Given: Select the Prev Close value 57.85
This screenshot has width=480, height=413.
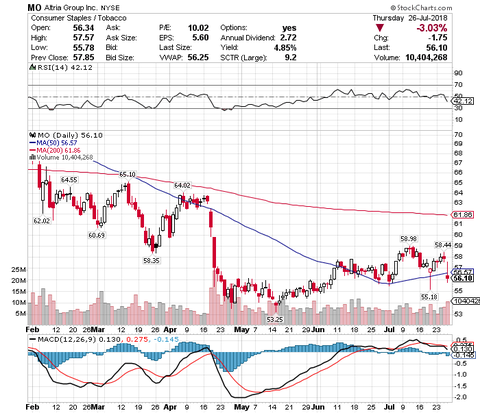Looking at the screenshot, I should 83,57.
